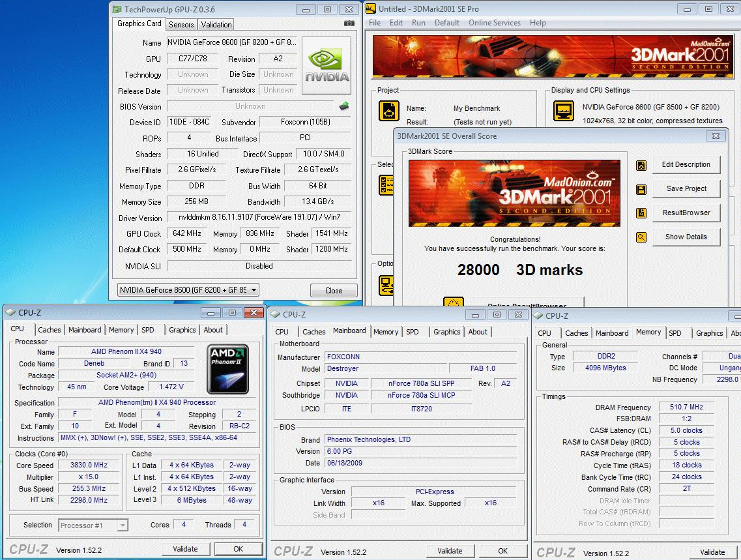
Task: Open the About tab in middle CPU-Z window
Action: point(478,332)
